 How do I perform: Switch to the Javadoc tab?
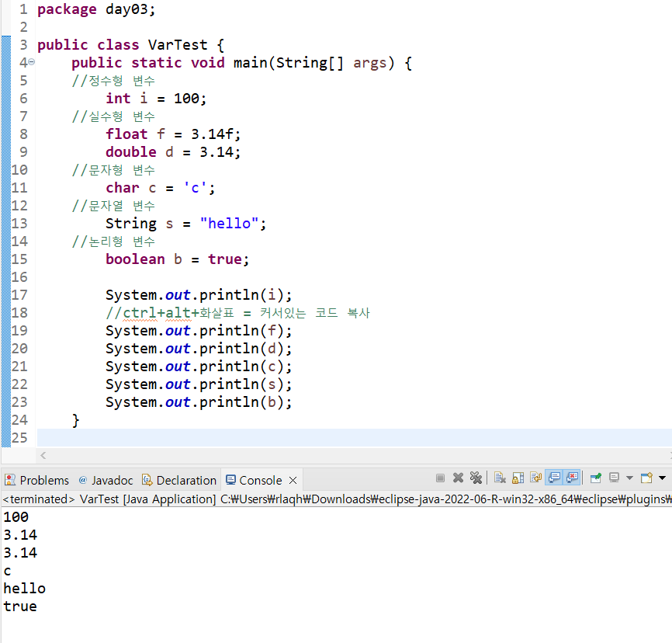tap(106, 480)
